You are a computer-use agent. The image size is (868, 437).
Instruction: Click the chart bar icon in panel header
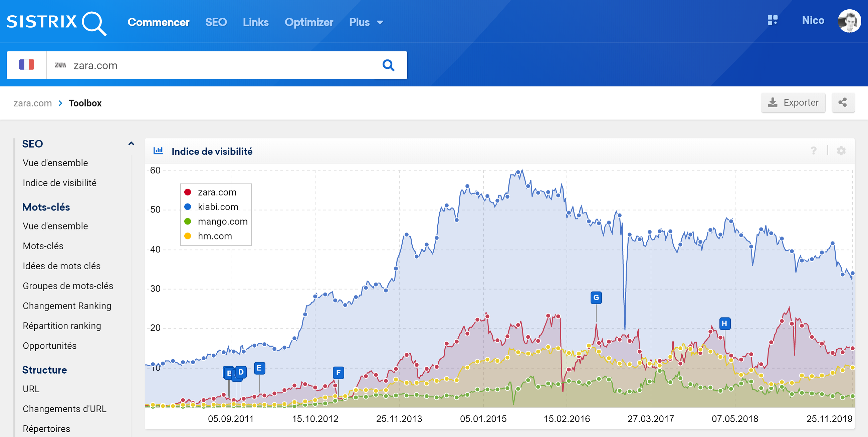tap(158, 151)
